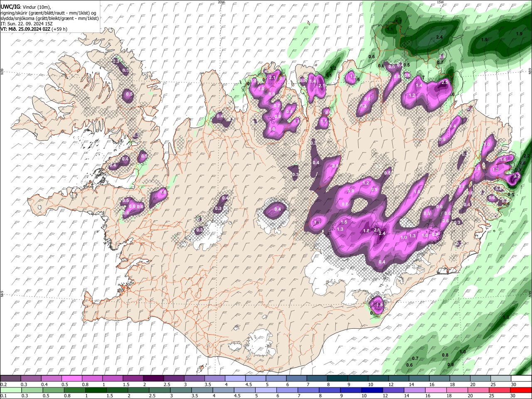The height and width of the screenshot is (399, 532).
Task: Click the white 30 swatch in the upper legend row
Action: (521, 379)
